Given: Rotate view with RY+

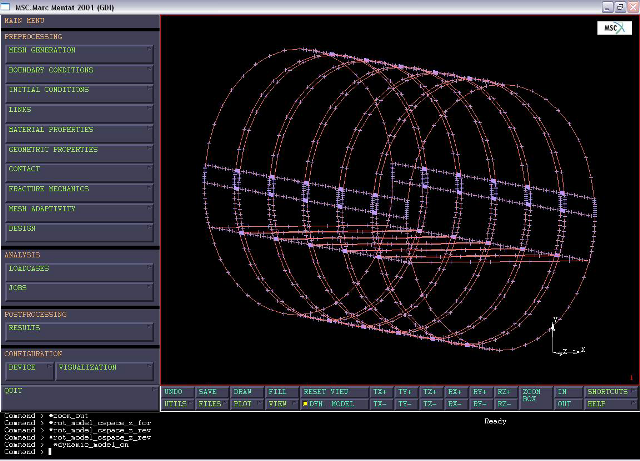Looking at the screenshot, I should pos(481,392).
